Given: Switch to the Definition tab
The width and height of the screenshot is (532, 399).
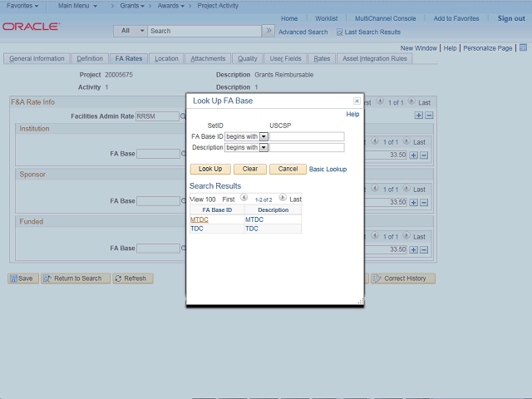Looking at the screenshot, I should [x=90, y=59].
